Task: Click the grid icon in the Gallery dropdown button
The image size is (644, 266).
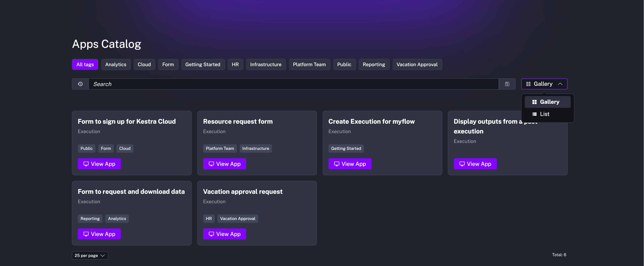Action: tap(528, 84)
